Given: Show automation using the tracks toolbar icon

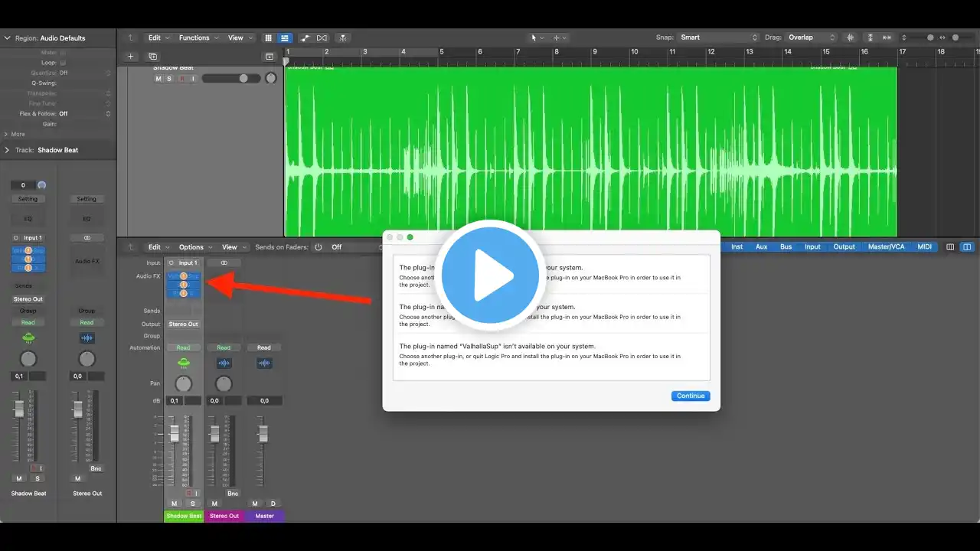Looking at the screenshot, I should [305, 37].
